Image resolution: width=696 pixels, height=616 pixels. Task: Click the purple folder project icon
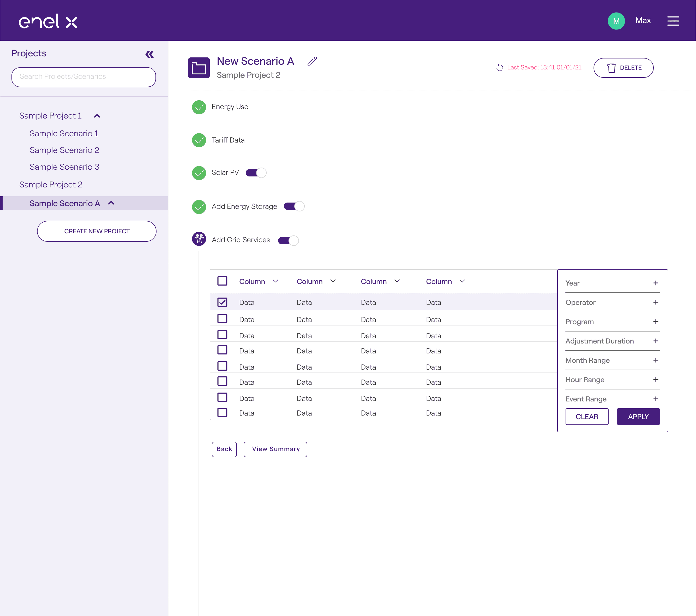pyautogui.click(x=199, y=68)
